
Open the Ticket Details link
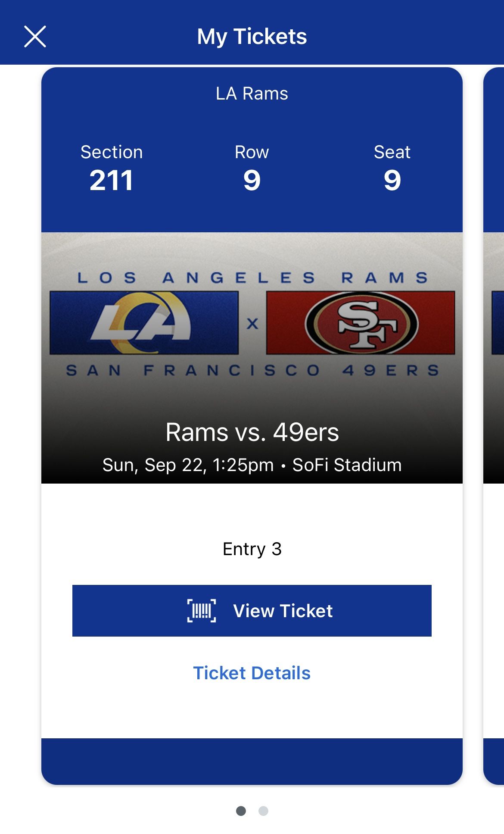[252, 673]
